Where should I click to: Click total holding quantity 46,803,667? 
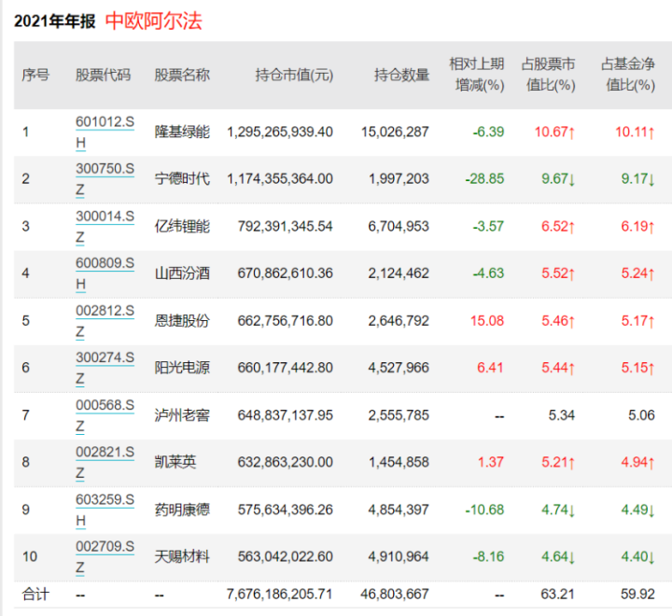point(395,595)
